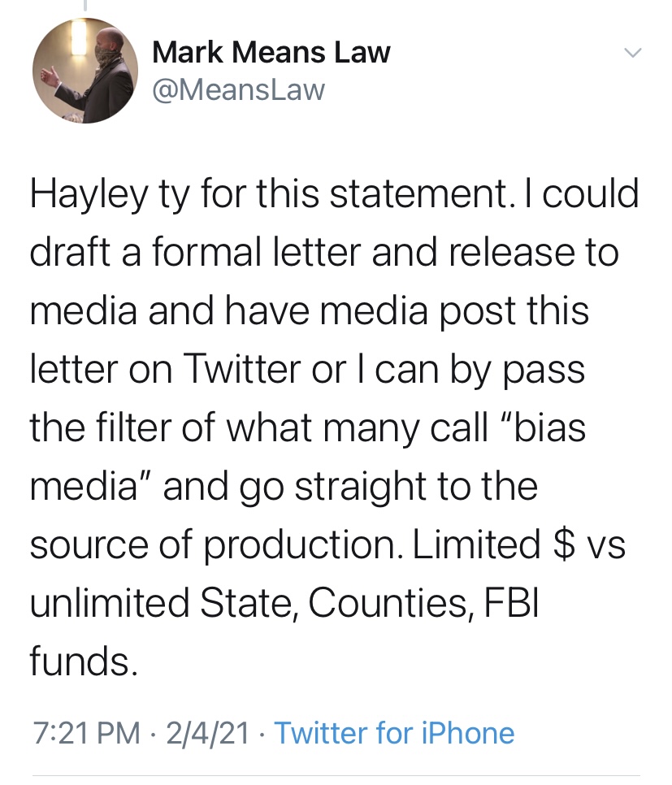Click the display name Mark Means Law
The height and width of the screenshot is (785, 672).
(271, 53)
